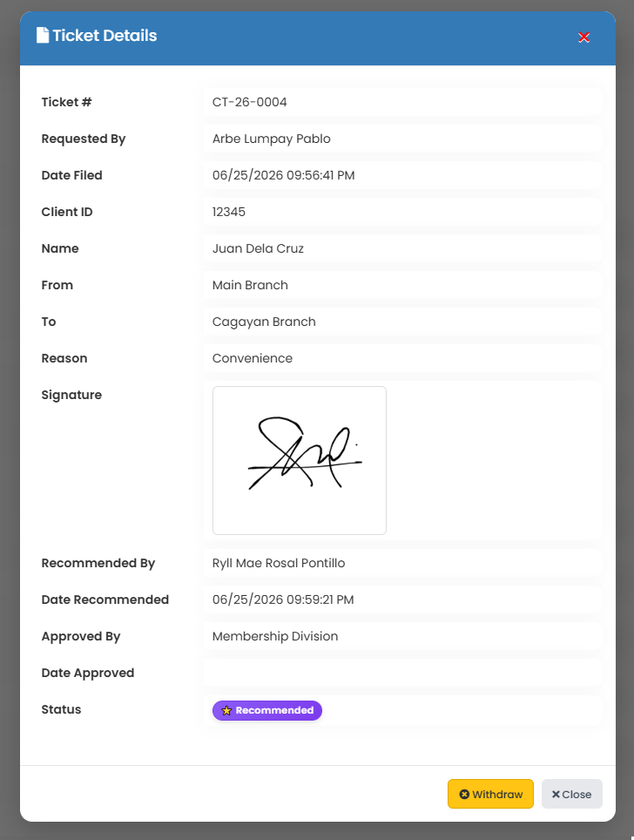634x840 pixels.
Task: Select the Client ID field 12345
Action: [402, 212]
